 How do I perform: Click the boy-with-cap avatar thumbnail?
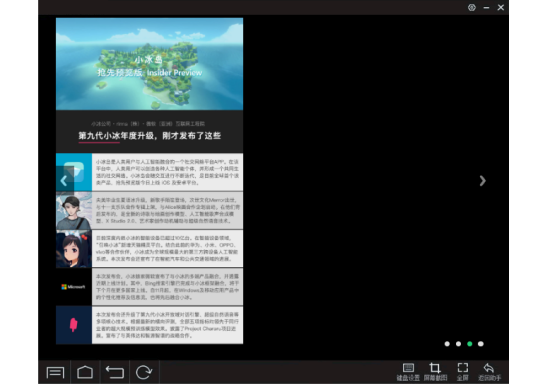(74, 211)
